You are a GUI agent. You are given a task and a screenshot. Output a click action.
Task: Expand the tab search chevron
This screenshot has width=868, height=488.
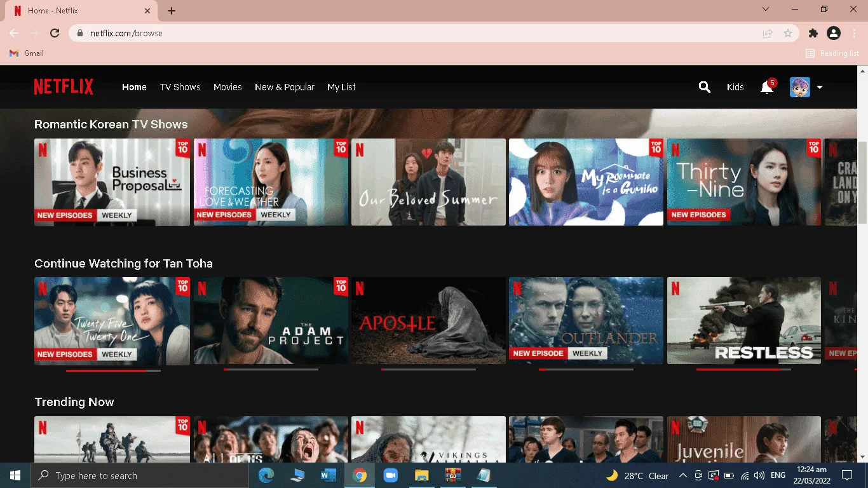click(766, 9)
